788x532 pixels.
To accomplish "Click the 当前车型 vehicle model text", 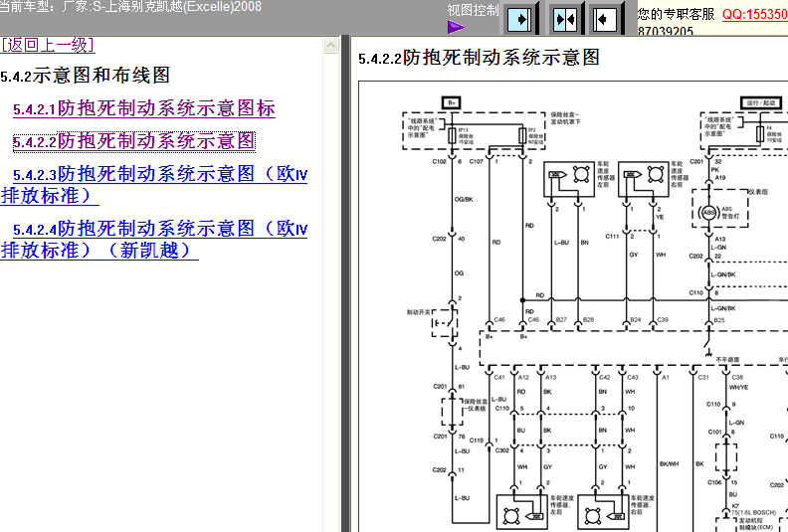I will tap(130, 7).
